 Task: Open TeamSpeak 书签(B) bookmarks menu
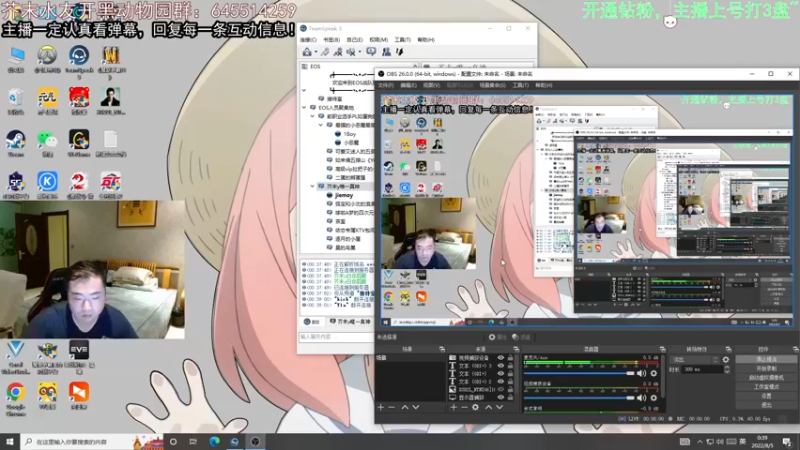[x=332, y=39]
